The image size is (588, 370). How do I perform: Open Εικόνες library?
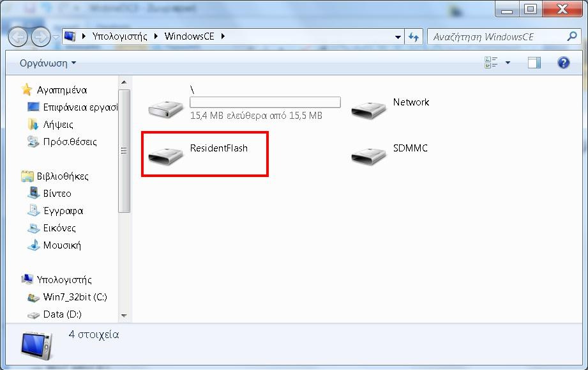[59, 228]
